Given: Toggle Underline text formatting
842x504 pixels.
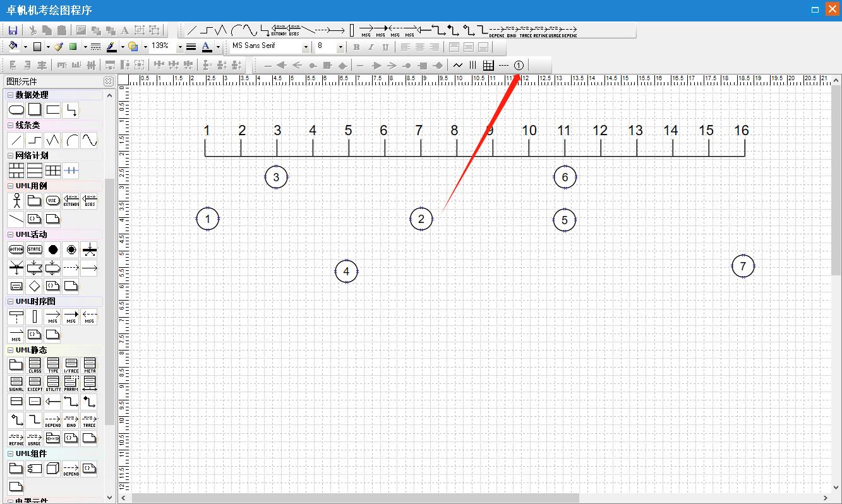Looking at the screenshot, I should pyautogui.click(x=385, y=47).
